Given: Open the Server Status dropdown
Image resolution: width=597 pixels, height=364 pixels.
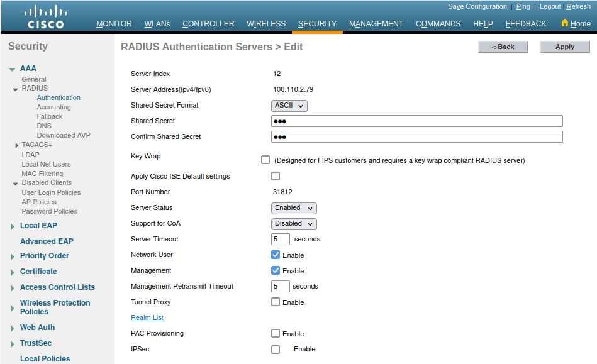Looking at the screenshot, I should [294, 208].
